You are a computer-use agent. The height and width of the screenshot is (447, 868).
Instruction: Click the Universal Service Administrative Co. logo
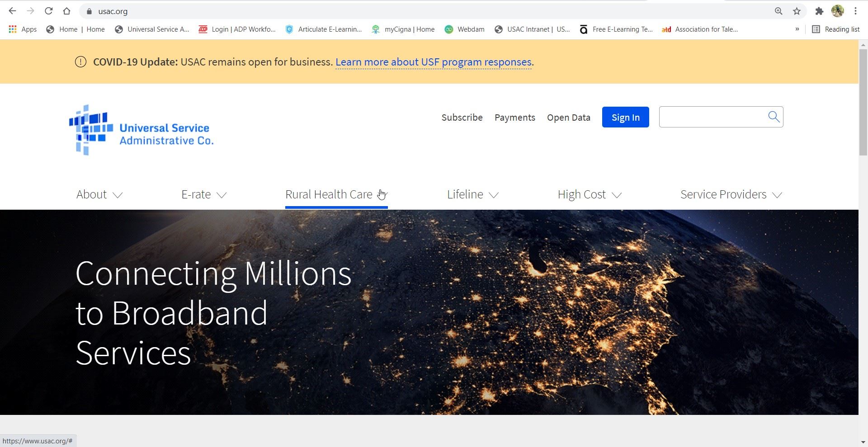coord(141,130)
